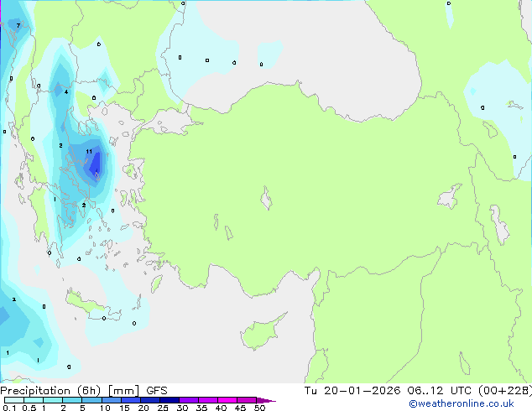Click the 20–25 mm dark blue swatch
Viewport: 532px width, 411px height.
coord(150,400)
